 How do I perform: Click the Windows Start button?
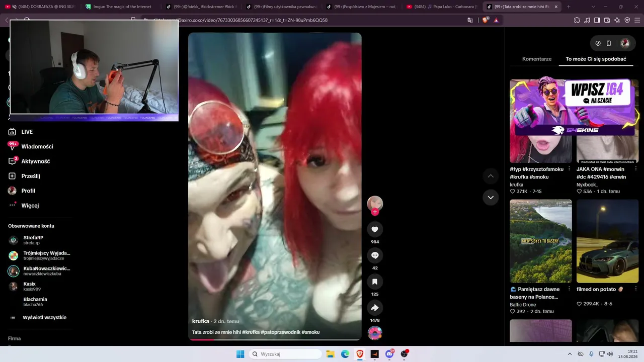240,354
